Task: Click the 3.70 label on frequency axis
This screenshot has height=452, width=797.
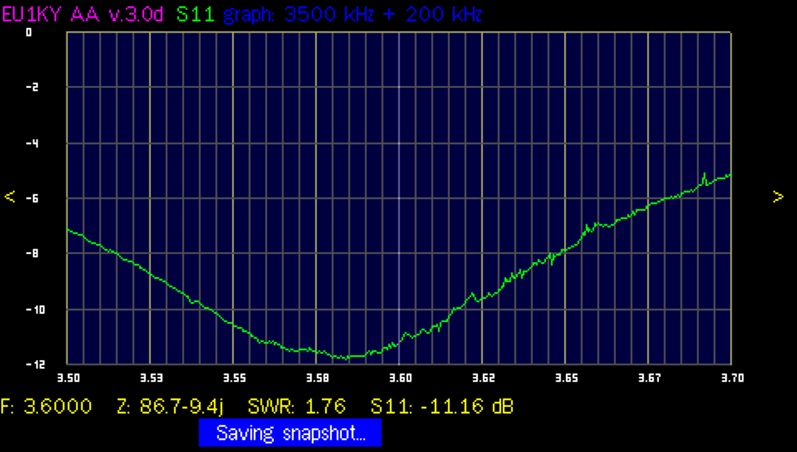Action: click(x=731, y=379)
